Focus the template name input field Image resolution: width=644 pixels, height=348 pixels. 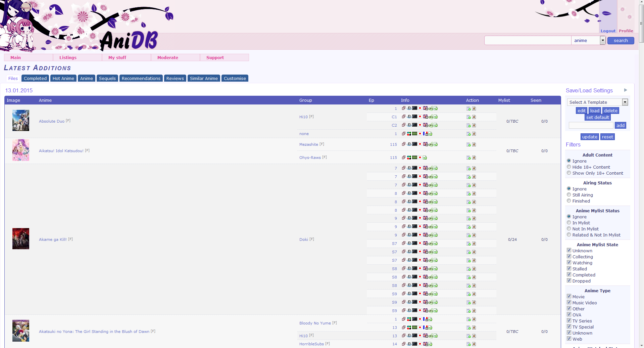click(591, 125)
